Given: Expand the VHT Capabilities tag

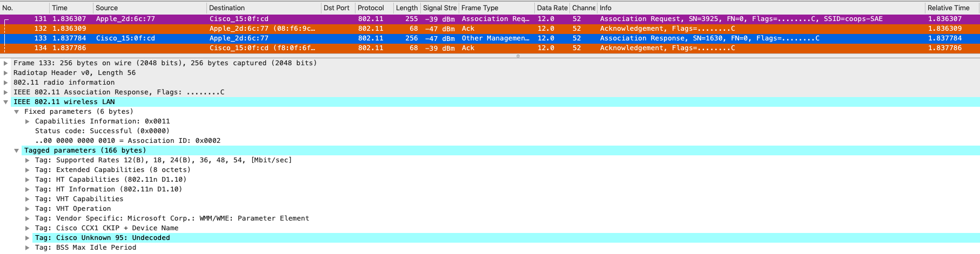Looking at the screenshot, I should coord(28,199).
